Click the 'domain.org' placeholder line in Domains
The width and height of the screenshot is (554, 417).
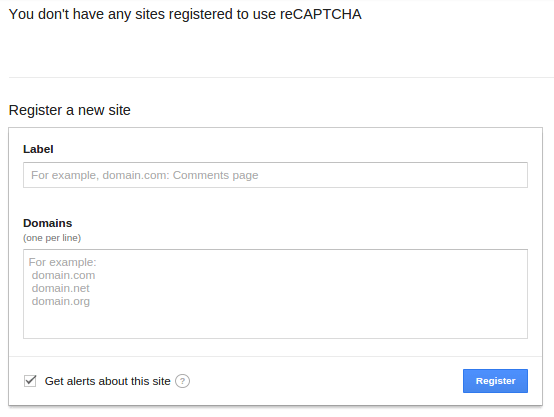click(61, 301)
